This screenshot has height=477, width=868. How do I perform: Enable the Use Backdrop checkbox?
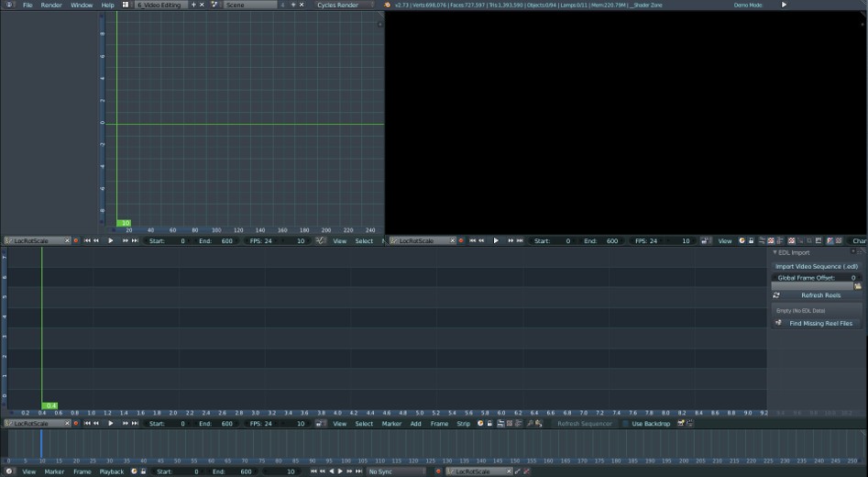point(626,424)
